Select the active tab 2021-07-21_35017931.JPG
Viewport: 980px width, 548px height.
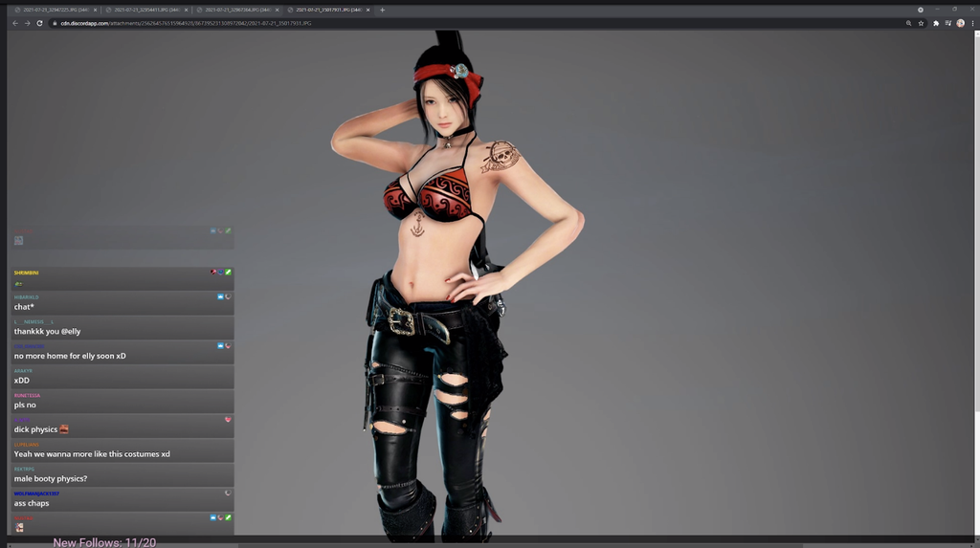(329, 10)
